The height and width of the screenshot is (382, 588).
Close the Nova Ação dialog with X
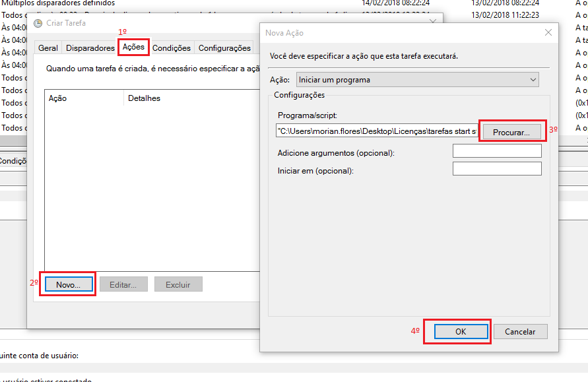click(x=548, y=32)
